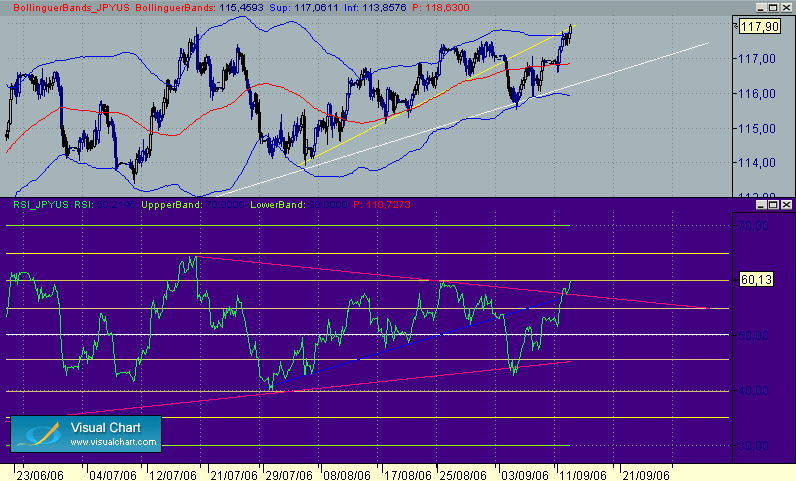The width and height of the screenshot is (796, 481).
Task: Click the 117,00 price axis label
Action: (757, 59)
